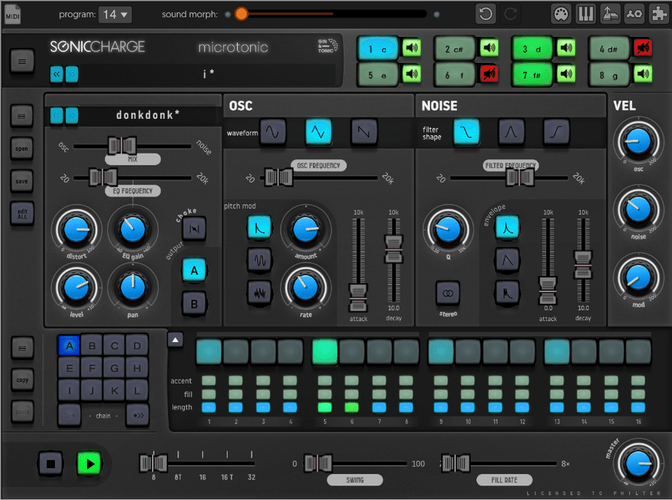The height and width of the screenshot is (500, 672).
Task: Mute channel 3 speaker toggle
Action: tap(566, 48)
